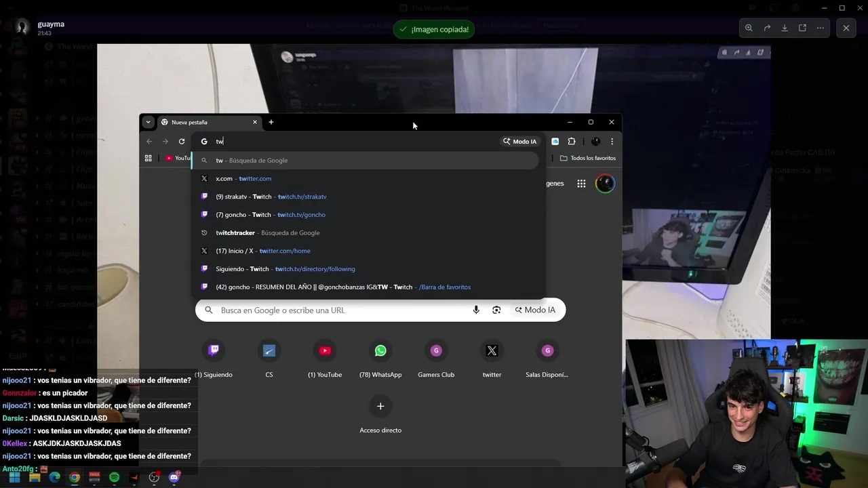
Task: Open the Gamers Club shortcut tile
Action: [436, 359]
